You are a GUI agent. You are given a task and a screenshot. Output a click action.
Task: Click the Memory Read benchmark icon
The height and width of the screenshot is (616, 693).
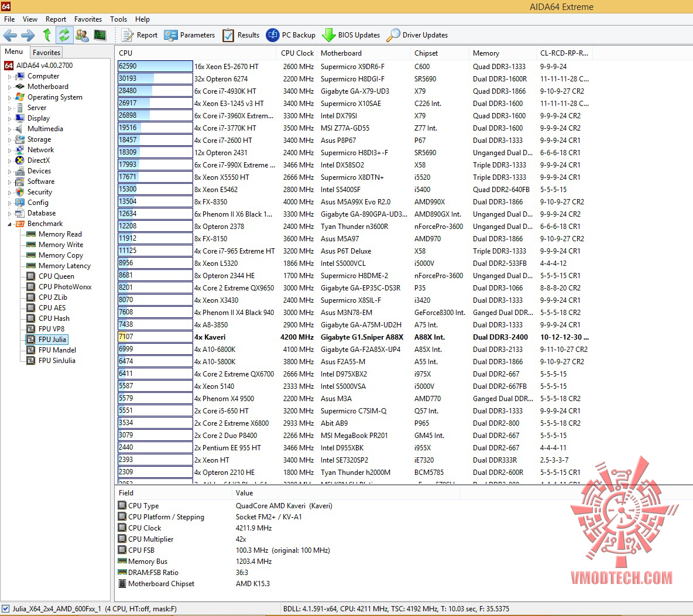[31, 234]
